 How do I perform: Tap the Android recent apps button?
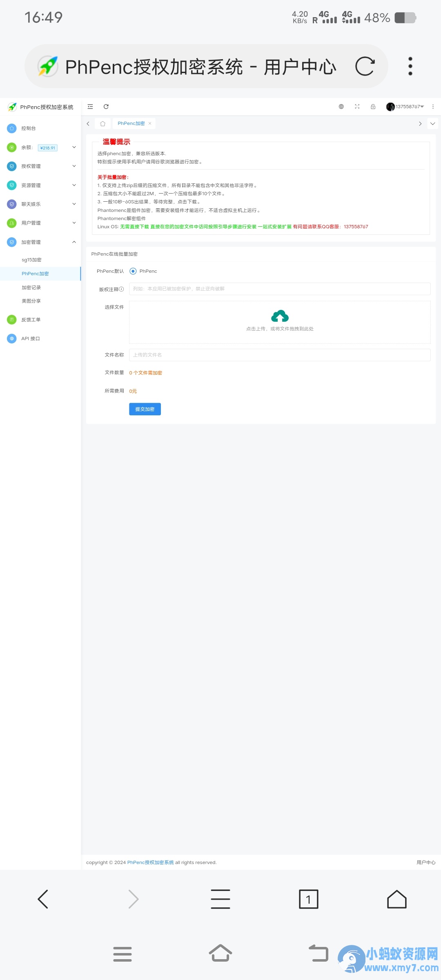(122, 954)
